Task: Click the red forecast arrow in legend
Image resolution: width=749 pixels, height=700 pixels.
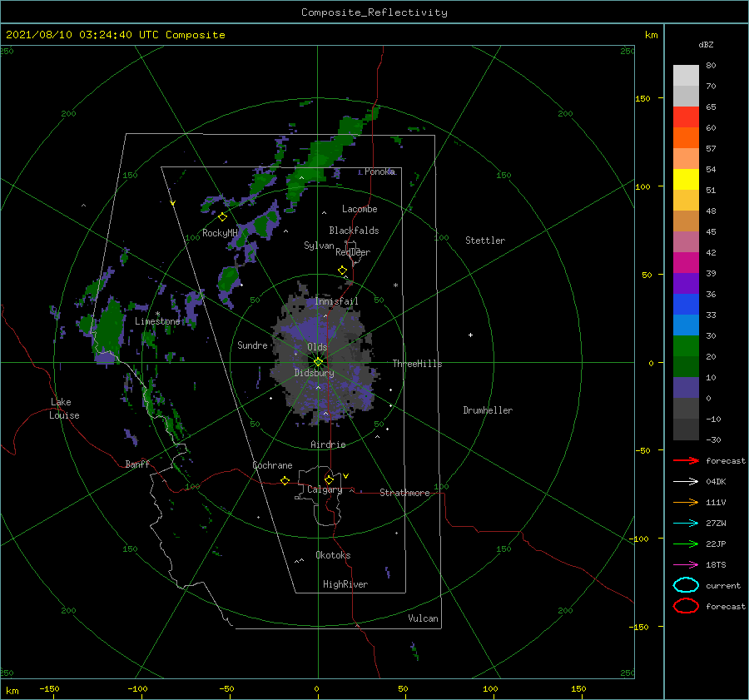Action: point(686,460)
